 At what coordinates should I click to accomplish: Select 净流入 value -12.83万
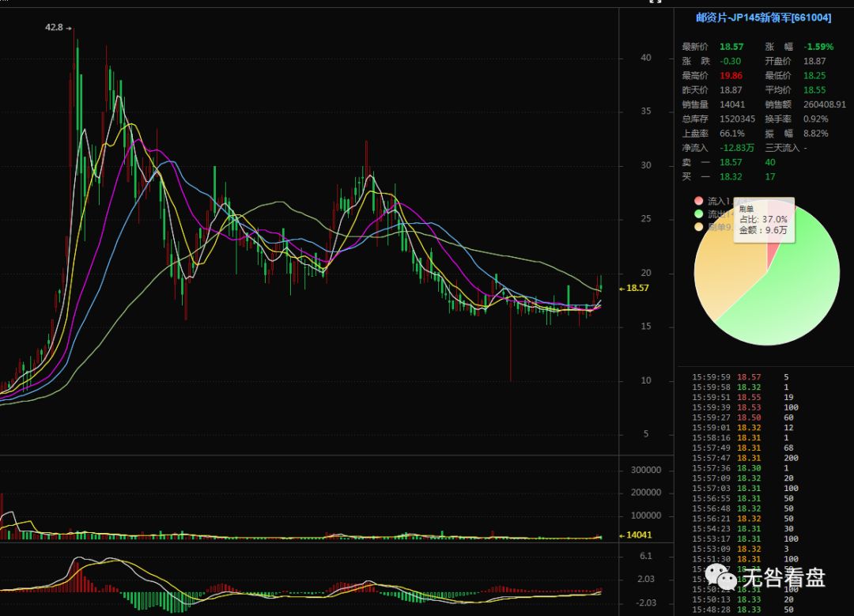[x=737, y=148]
